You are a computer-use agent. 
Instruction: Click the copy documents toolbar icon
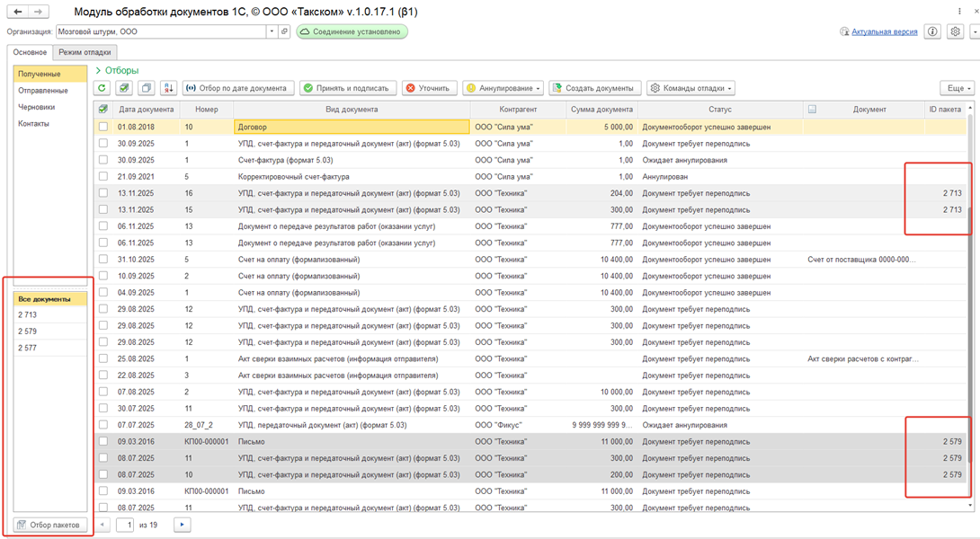pos(146,88)
